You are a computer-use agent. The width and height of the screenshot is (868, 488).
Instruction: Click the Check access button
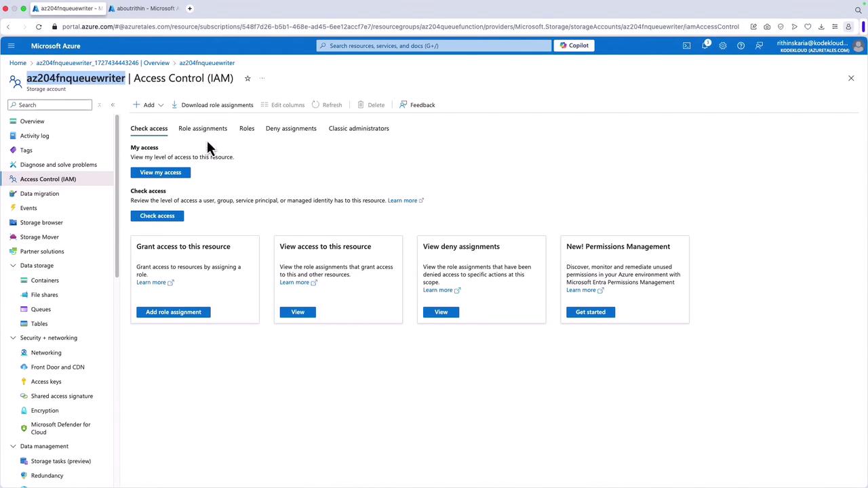coord(157,216)
